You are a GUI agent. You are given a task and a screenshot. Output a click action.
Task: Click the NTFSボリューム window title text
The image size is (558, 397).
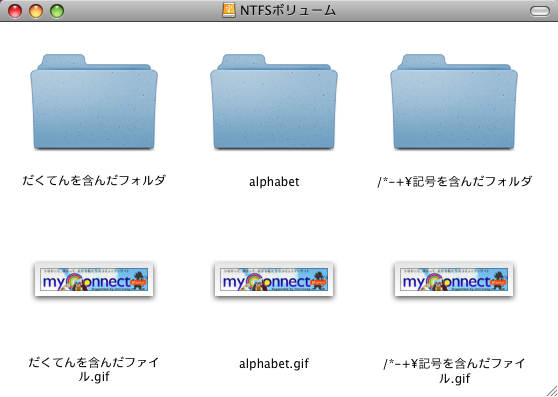tap(288, 11)
